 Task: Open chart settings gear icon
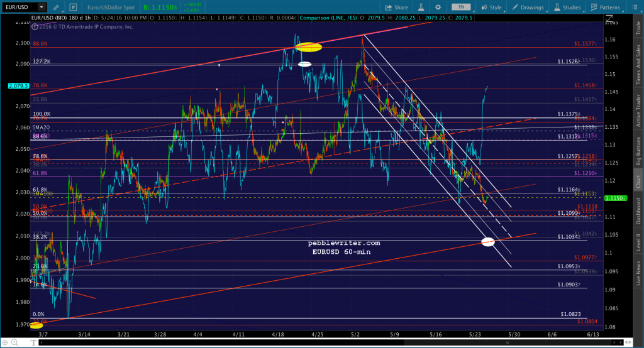(x=438, y=7)
